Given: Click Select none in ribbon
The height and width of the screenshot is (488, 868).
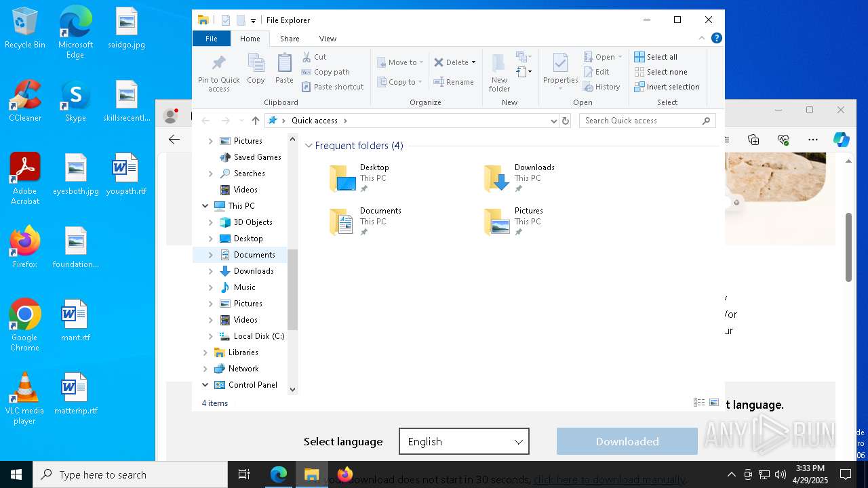Looking at the screenshot, I should pos(660,72).
